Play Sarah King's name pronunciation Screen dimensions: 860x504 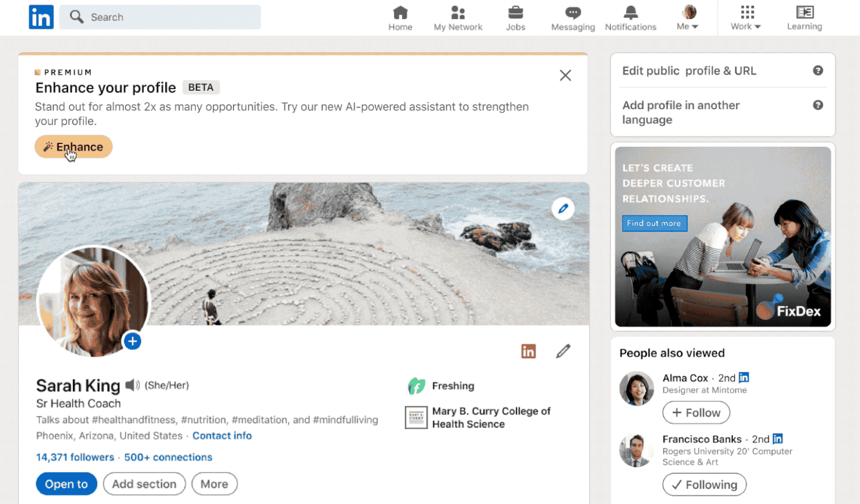click(132, 385)
